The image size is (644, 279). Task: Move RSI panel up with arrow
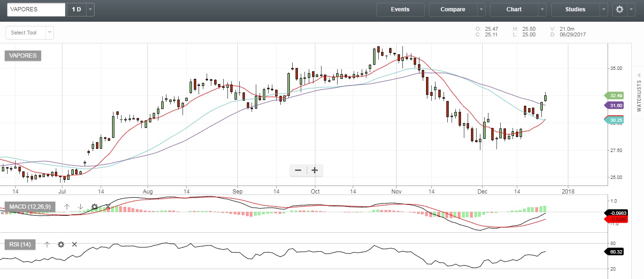pyautogui.click(x=47, y=245)
